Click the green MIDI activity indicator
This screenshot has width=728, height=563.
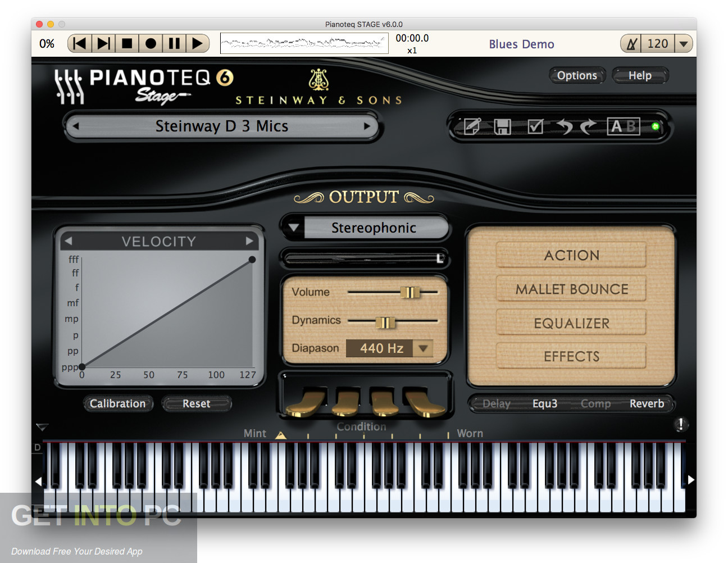click(x=655, y=126)
